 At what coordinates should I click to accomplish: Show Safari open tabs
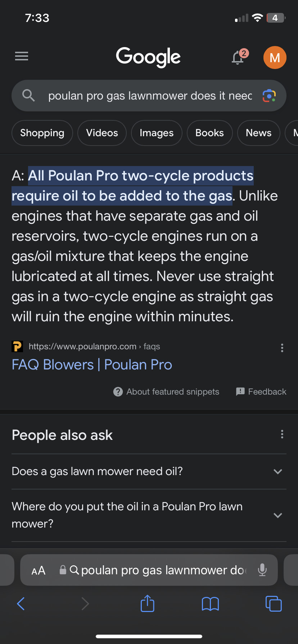[x=274, y=603]
